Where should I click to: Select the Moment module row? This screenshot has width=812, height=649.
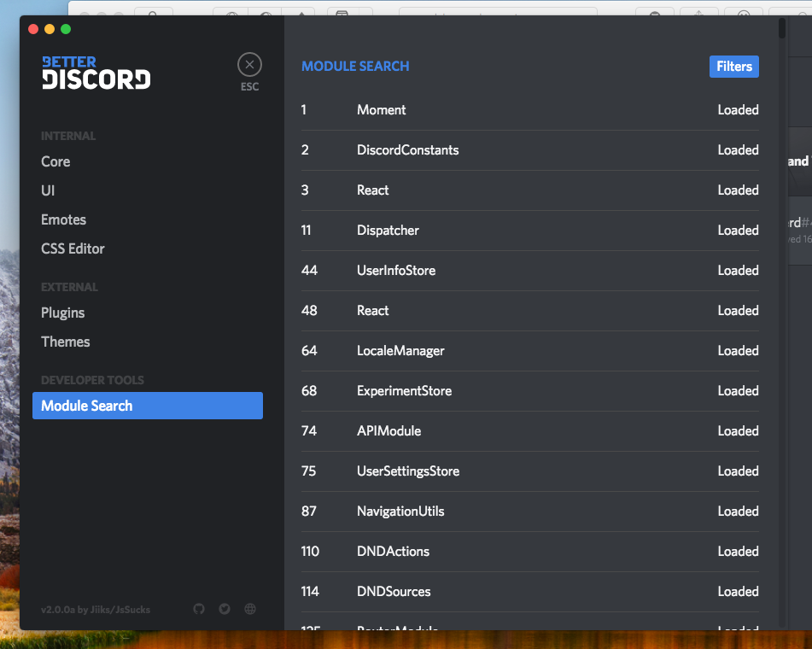pos(529,110)
